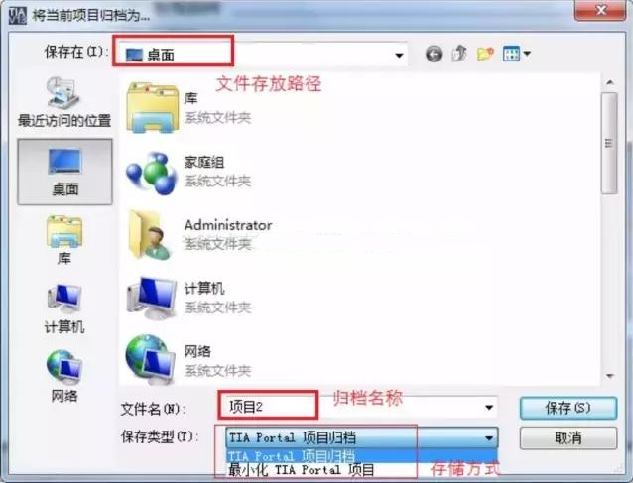Select the 家庭组 system folder
Screen dimensions: 633x483
[189, 172]
